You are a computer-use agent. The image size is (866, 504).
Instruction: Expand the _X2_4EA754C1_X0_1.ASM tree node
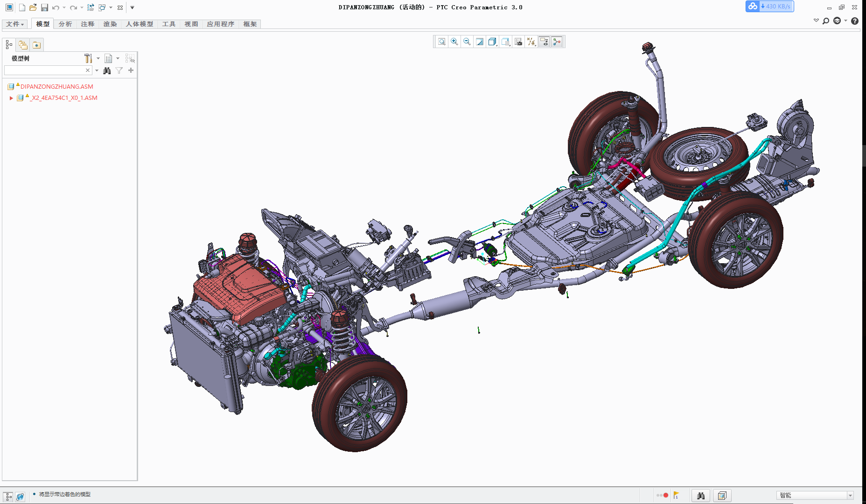(11, 98)
